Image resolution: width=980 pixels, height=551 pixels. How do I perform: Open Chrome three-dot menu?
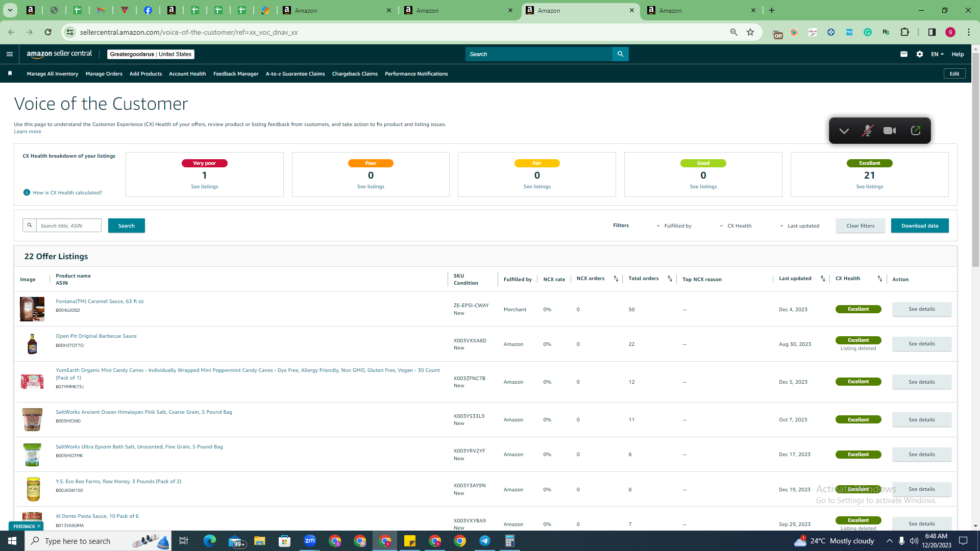[x=969, y=32]
